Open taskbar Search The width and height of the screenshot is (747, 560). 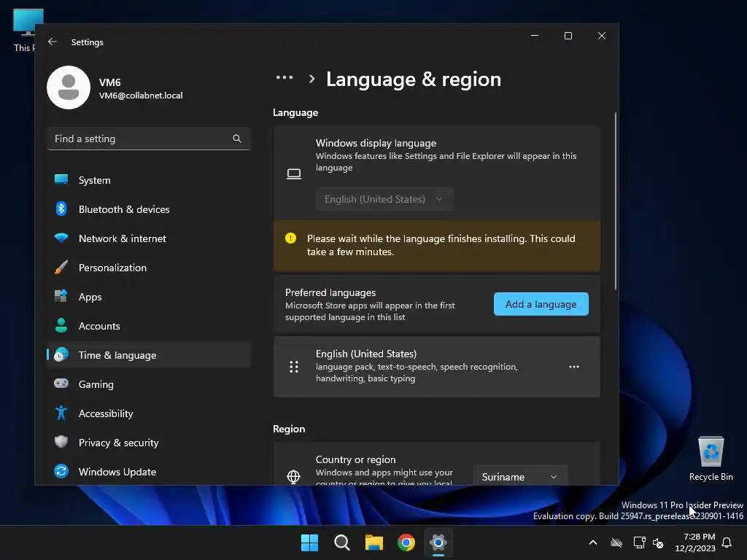click(341, 542)
